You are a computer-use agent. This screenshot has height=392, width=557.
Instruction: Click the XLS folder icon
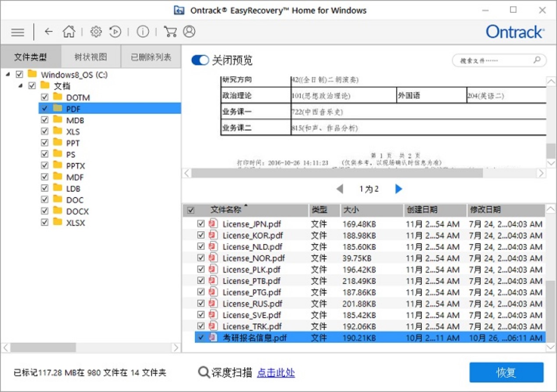[x=58, y=131]
